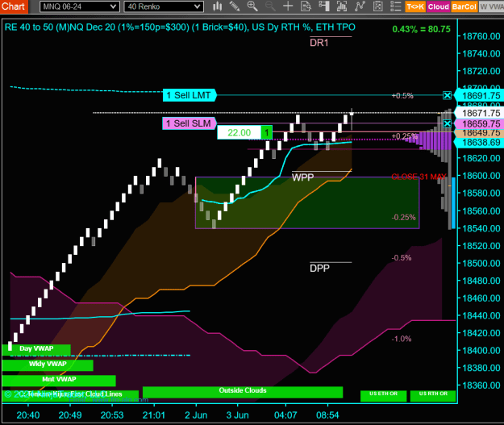Click the 18649.75 entry price marker
The width and height of the screenshot is (504, 425).
(x=481, y=133)
